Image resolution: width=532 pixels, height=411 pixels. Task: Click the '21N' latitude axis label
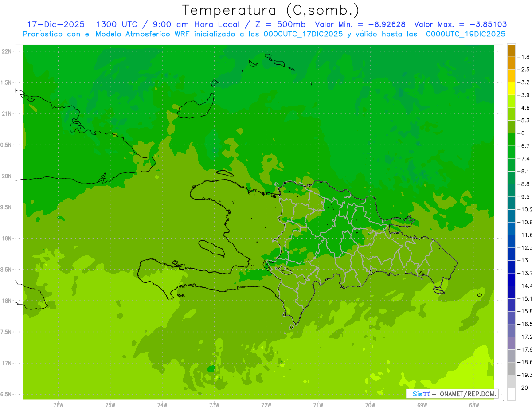8,114
